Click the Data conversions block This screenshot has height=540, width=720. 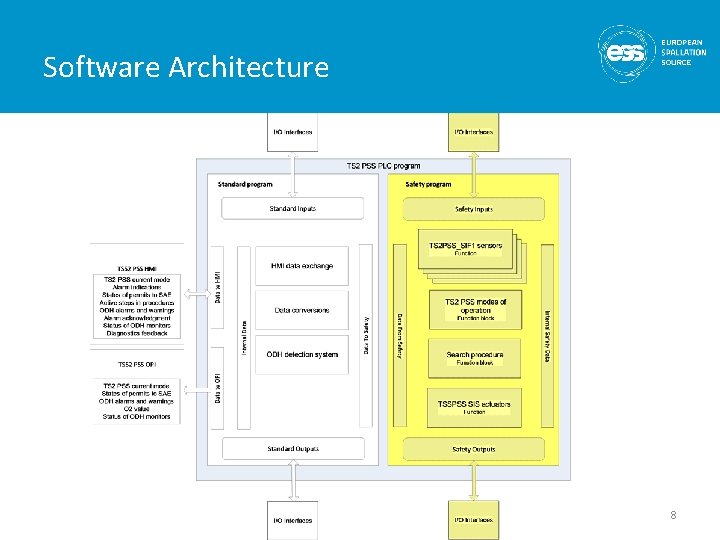(x=302, y=310)
